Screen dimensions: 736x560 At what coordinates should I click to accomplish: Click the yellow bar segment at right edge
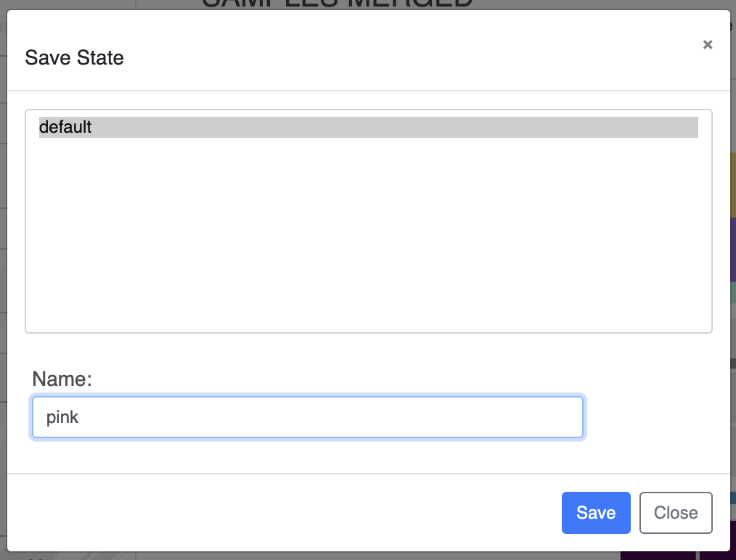(733, 185)
